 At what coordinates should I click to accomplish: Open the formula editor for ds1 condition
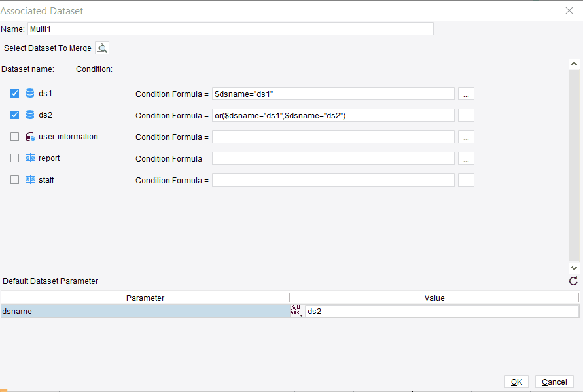466,93
